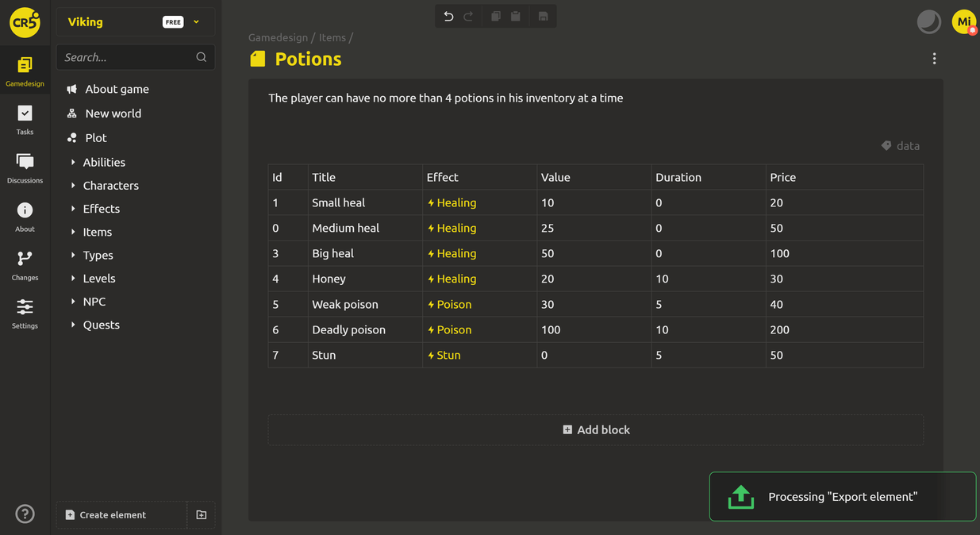Open the Viking project dropdown
The height and width of the screenshot is (535, 980).
[x=197, y=22]
